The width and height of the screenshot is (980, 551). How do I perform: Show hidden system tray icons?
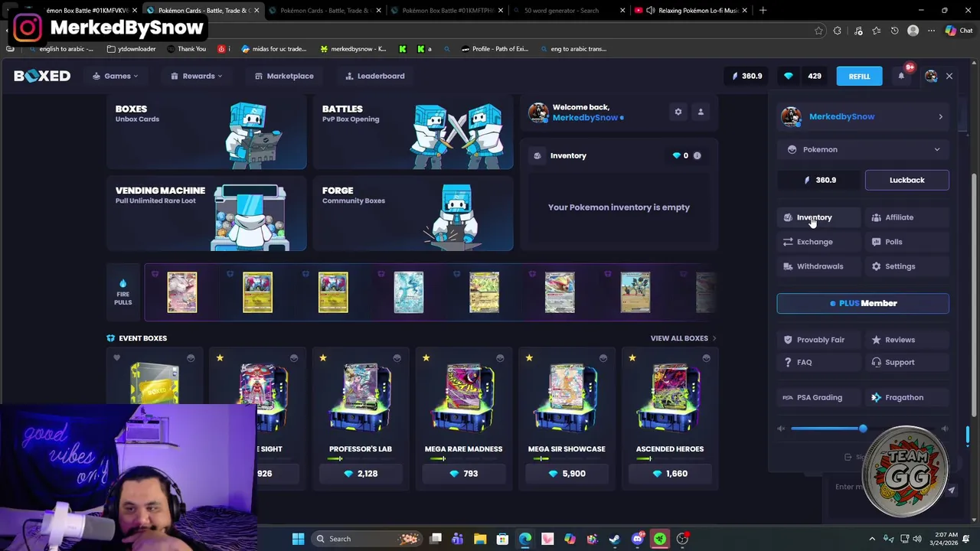(872, 539)
